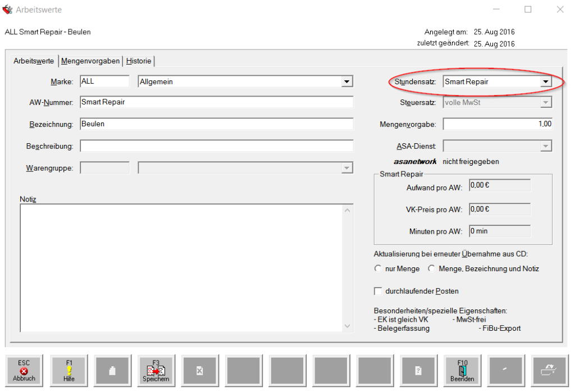Screen dimensions: 575x392
Task: Click the greyed-out question mark document button
Action: coord(418,370)
